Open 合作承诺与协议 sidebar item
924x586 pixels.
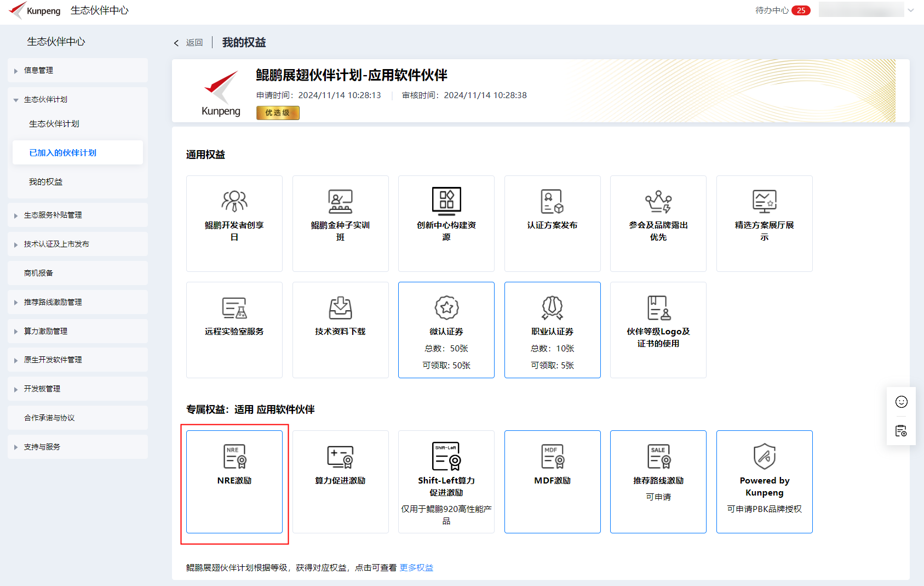click(x=78, y=418)
